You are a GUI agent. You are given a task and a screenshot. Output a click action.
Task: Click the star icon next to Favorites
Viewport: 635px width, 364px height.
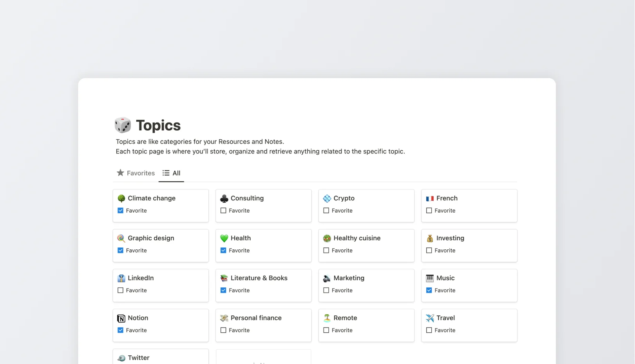pyautogui.click(x=119, y=173)
